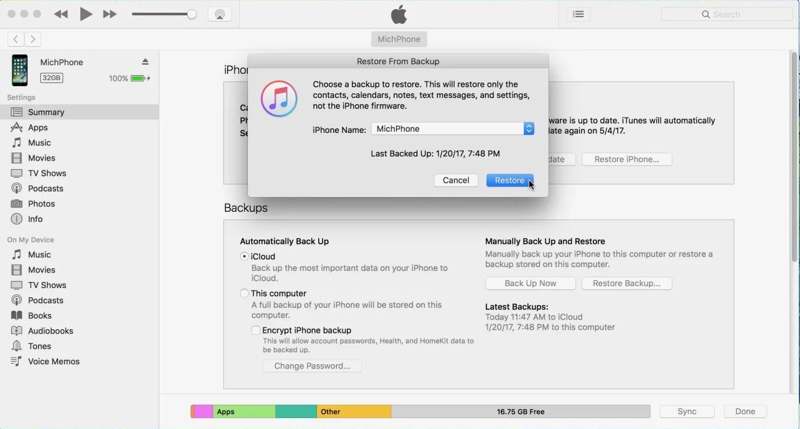The width and height of the screenshot is (800, 429).
Task: Open the AirPlay output icon
Action: [220, 14]
